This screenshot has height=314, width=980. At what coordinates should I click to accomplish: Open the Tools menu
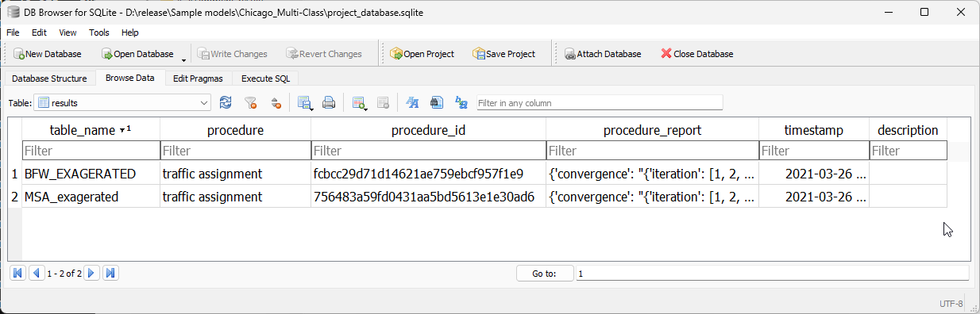coord(99,33)
